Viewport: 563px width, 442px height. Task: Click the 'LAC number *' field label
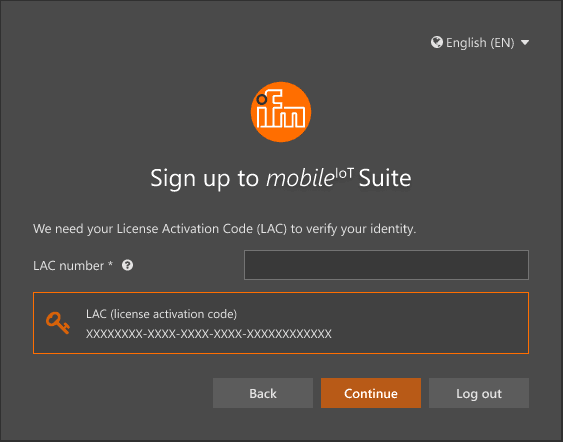point(73,266)
